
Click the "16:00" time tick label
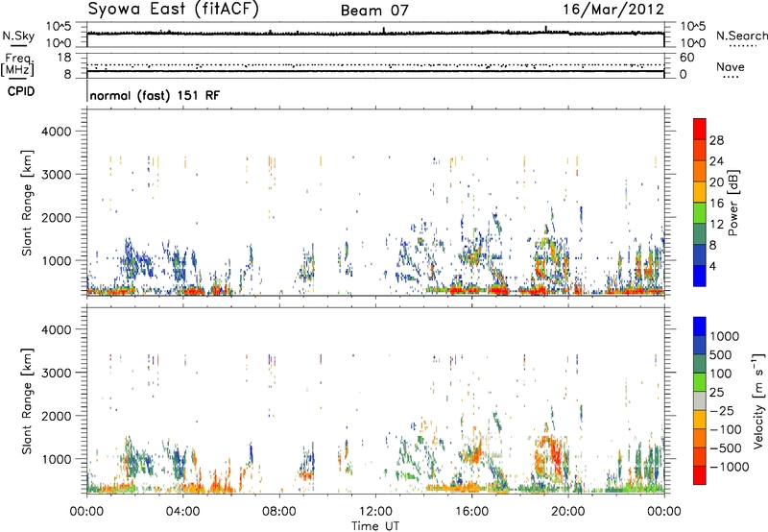[x=471, y=512]
